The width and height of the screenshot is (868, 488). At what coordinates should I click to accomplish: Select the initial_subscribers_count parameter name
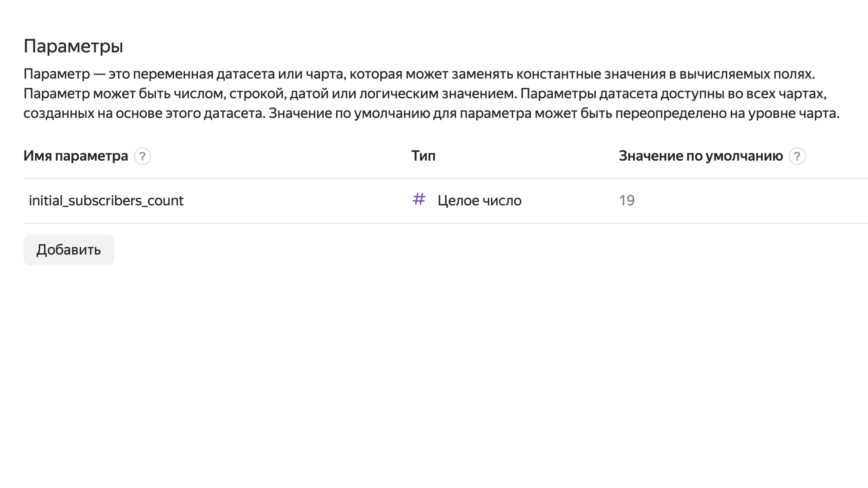106,201
